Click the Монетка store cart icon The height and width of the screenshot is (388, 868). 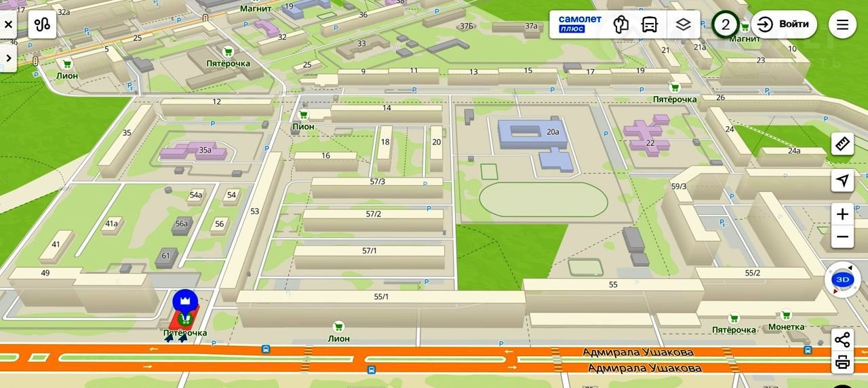point(786,315)
